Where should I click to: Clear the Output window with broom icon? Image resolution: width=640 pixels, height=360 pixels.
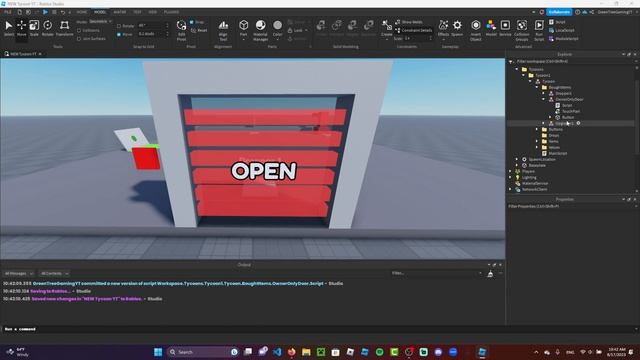[x=490, y=274]
